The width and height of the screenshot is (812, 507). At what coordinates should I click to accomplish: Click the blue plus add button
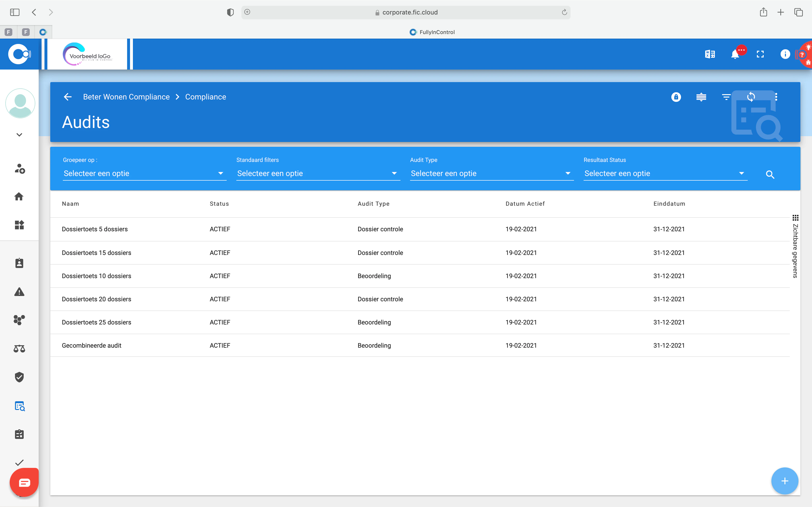pos(784,481)
